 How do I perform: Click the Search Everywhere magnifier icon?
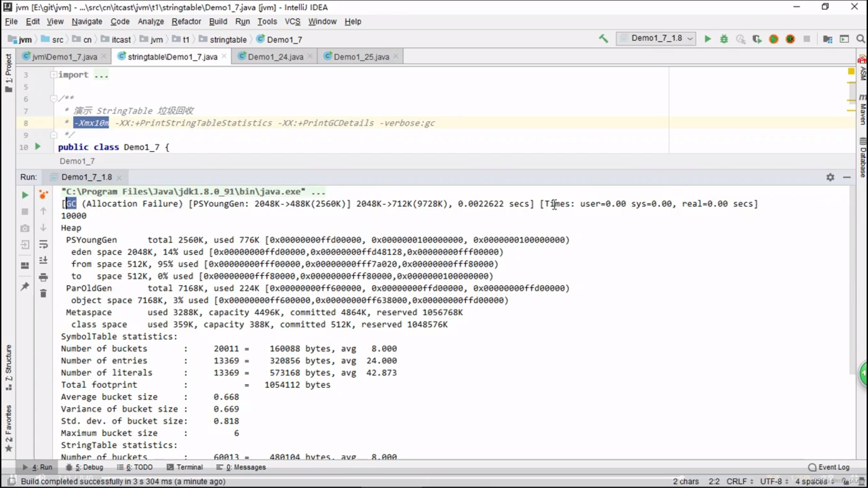point(860,39)
